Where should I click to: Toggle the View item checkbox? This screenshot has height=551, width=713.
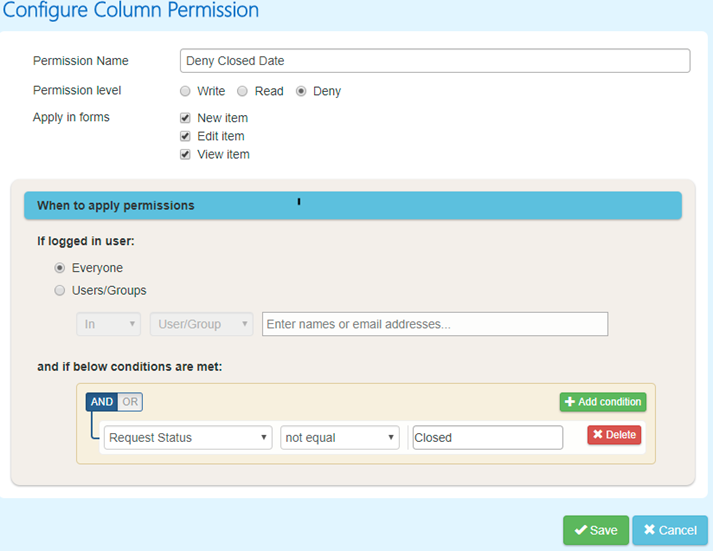click(185, 155)
